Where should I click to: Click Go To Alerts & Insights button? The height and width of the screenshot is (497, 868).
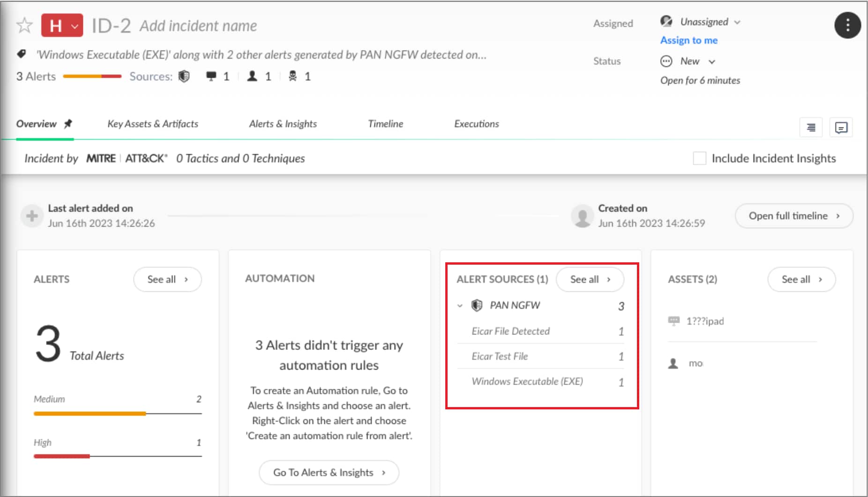[329, 473]
